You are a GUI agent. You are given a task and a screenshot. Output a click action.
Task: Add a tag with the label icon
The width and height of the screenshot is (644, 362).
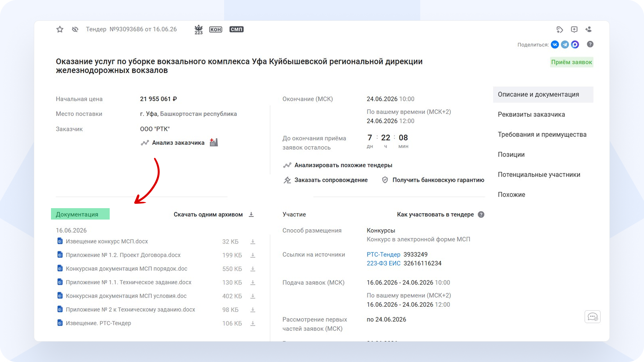559,29
